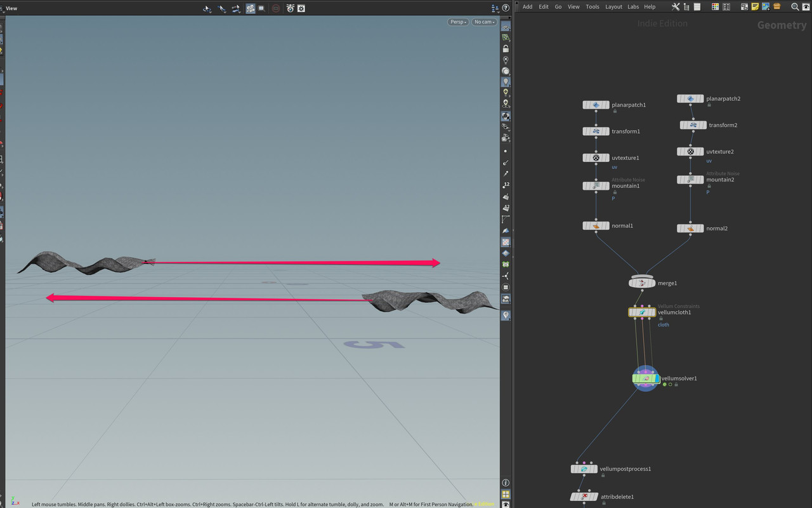Image resolution: width=812 pixels, height=508 pixels.
Task: Click the vellumsolver1 node name label
Action: point(679,378)
